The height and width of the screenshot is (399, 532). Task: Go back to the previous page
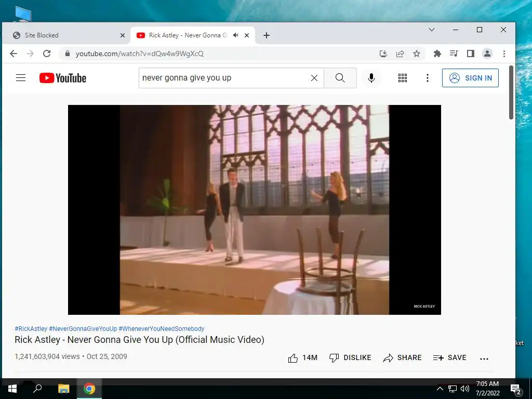[x=13, y=54]
